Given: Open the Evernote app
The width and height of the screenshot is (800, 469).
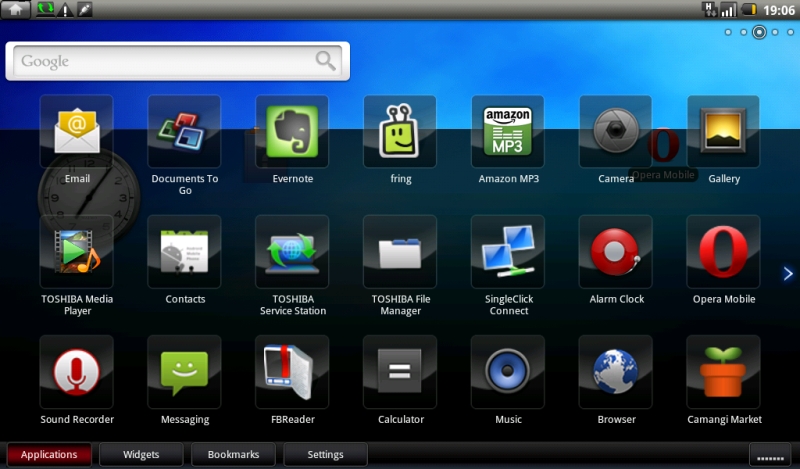Looking at the screenshot, I should click(292, 132).
